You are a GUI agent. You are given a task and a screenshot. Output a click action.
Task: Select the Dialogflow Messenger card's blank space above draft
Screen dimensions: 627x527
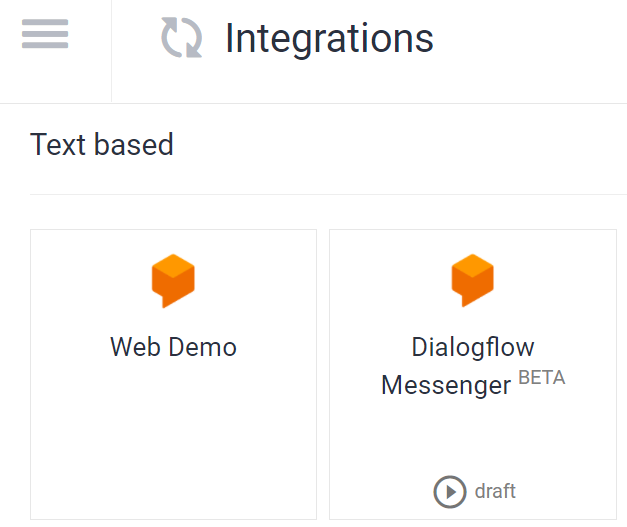pos(473,436)
